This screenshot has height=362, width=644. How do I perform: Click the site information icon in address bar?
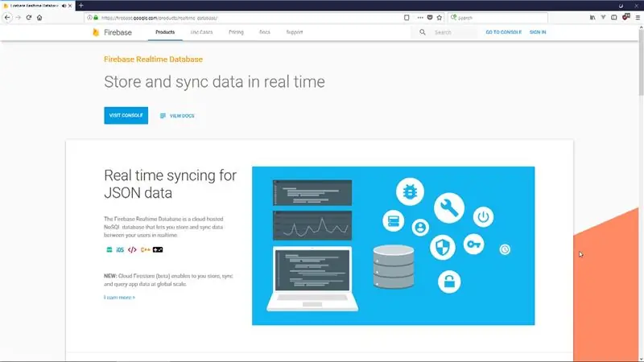pyautogui.click(x=89, y=18)
